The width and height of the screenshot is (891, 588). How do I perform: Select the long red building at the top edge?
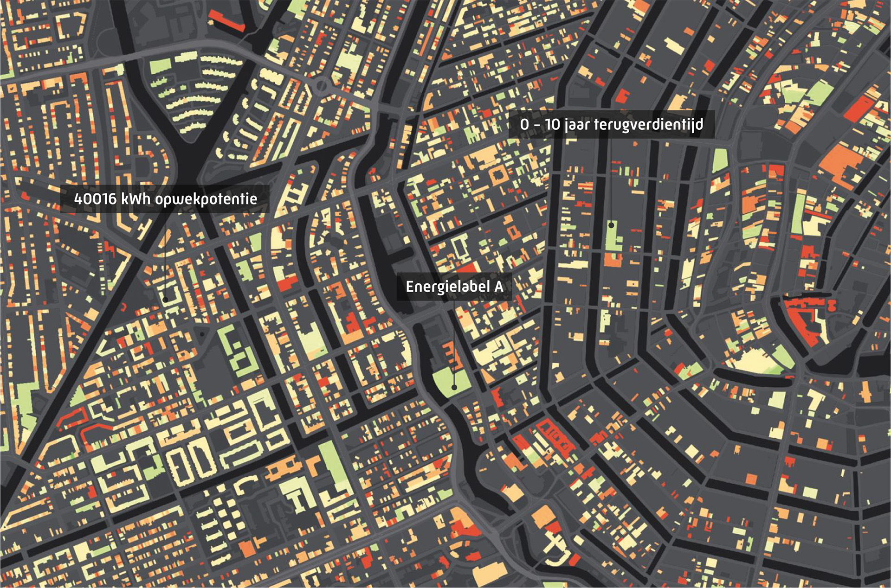point(226,21)
